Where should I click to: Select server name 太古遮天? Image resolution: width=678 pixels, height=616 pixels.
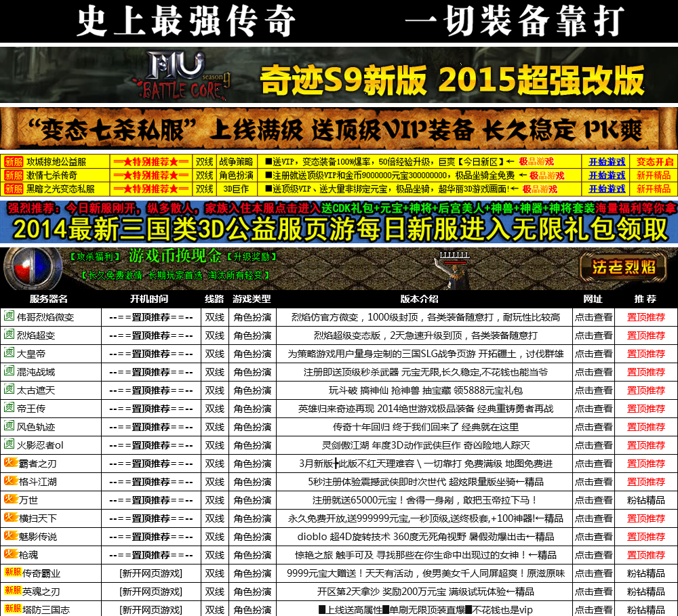tap(36, 390)
